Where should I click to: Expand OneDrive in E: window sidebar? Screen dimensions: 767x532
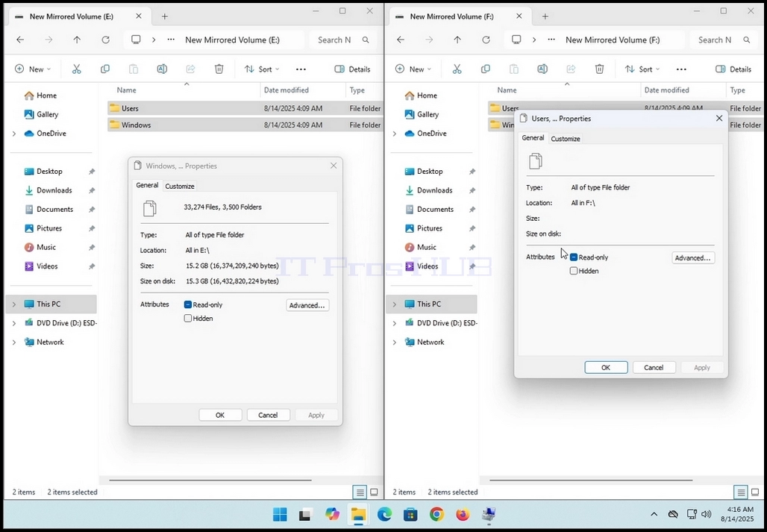click(x=14, y=134)
